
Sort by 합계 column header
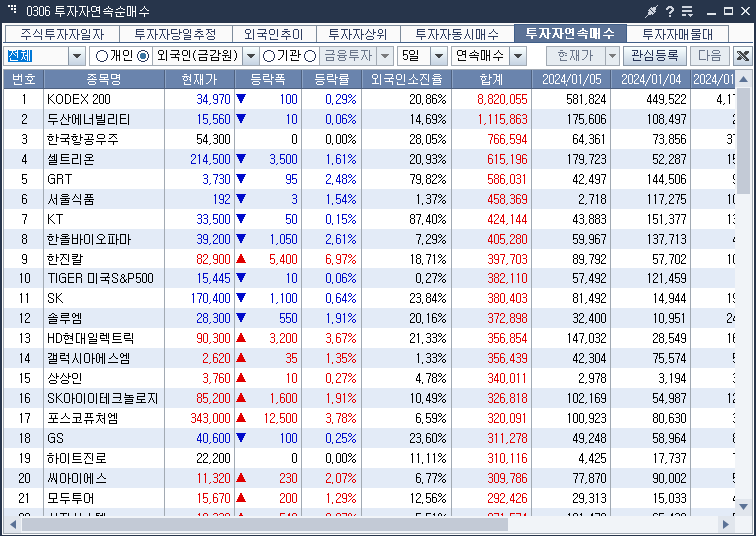click(492, 79)
